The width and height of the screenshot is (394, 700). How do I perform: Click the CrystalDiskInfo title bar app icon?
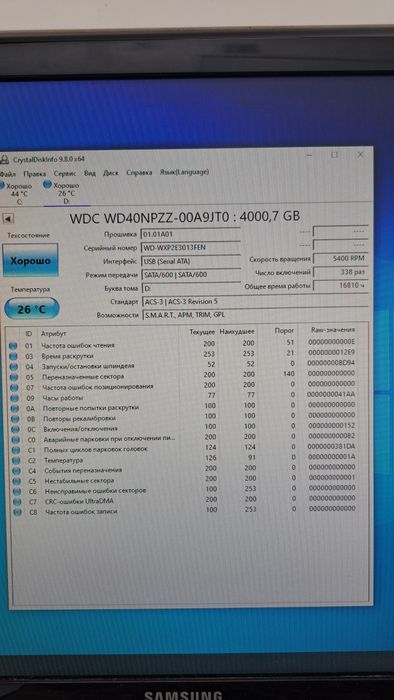pos(4,160)
